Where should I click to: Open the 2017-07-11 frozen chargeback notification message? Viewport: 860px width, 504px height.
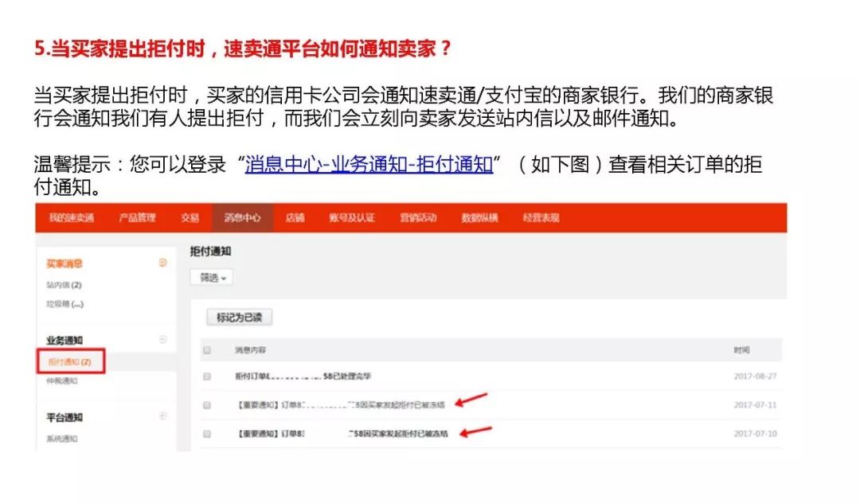(x=342, y=405)
